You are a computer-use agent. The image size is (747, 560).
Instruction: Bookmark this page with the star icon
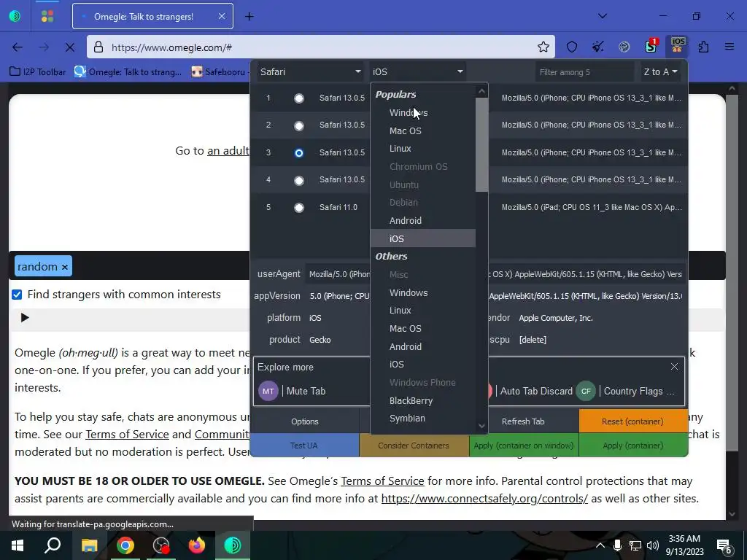click(543, 47)
